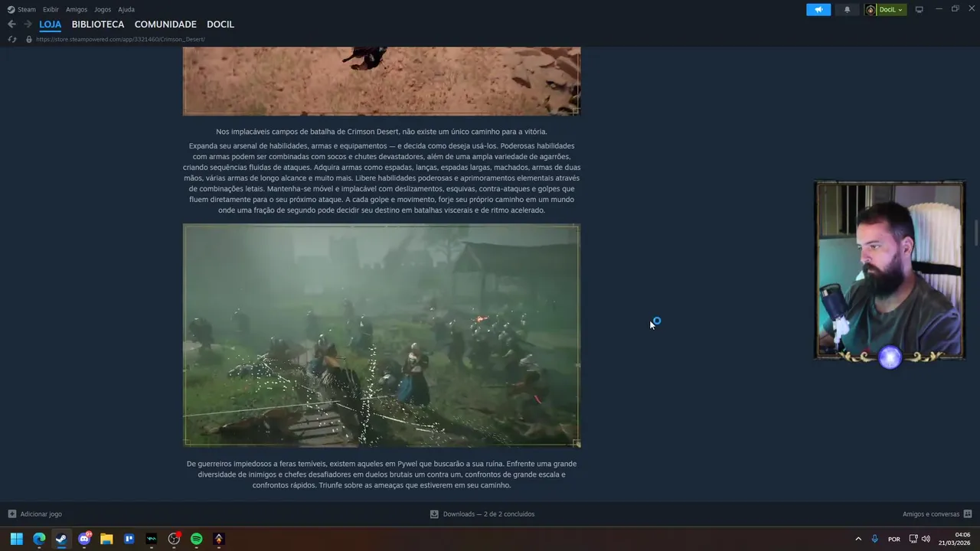The width and height of the screenshot is (980, 551).
Task: Open the Jogos menu
Action: point(103,9)
